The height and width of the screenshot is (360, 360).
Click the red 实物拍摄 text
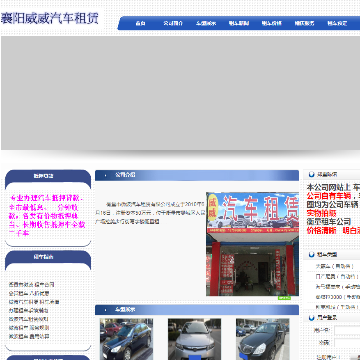pyautogui.click(x=321, y=213)
